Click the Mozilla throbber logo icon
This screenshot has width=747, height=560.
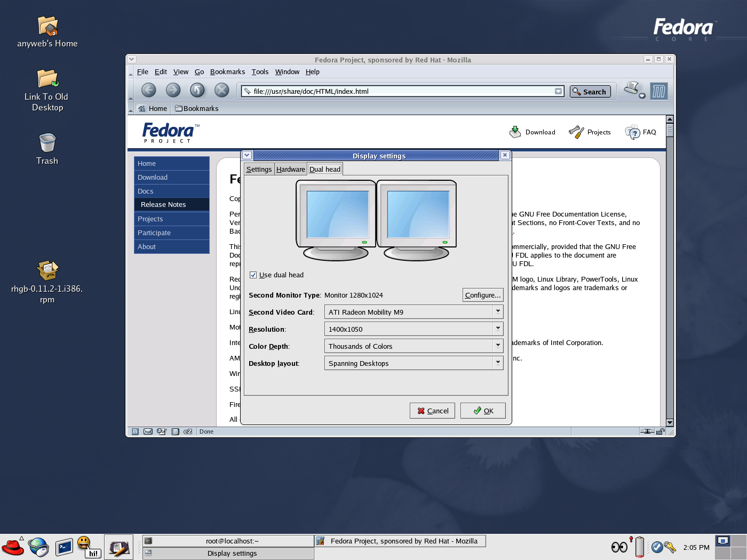659,91
